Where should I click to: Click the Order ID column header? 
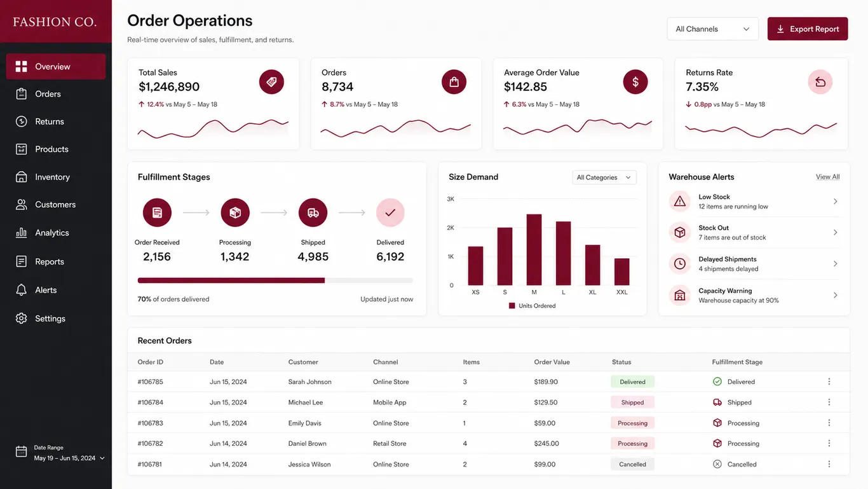point(151,362)
